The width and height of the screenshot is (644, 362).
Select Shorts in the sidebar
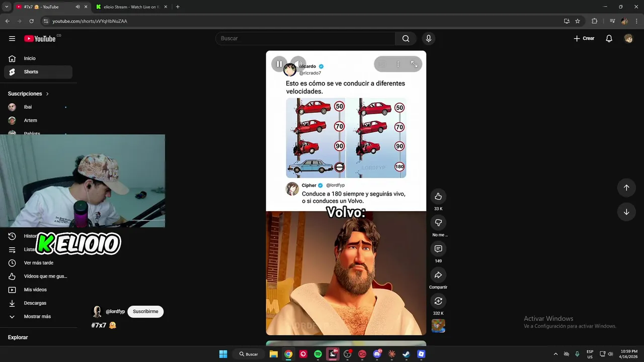(38, 72)
